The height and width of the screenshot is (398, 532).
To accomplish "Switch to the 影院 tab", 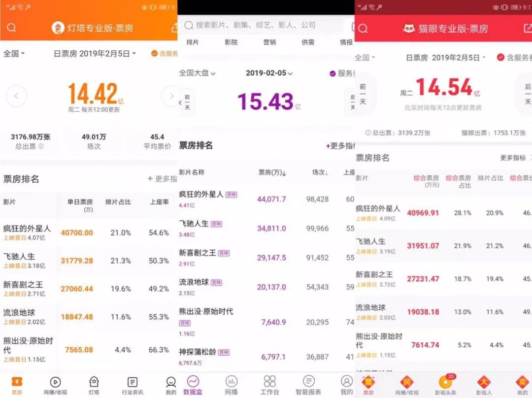I will point(231,42).
